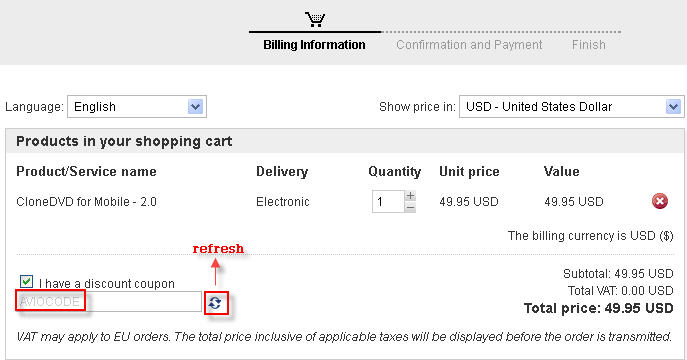Image resolution: width=687 pixels, height=360 pixels.
Task: Click the "I have a discount coupon" label
Action: pyautogui.click(x=107, y=284)
